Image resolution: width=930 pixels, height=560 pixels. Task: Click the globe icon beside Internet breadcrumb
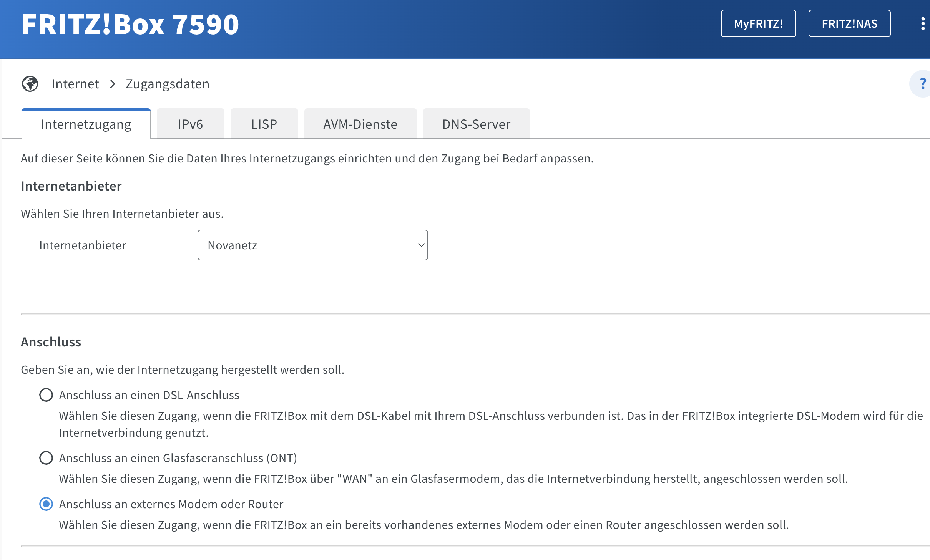coord(30,84)
